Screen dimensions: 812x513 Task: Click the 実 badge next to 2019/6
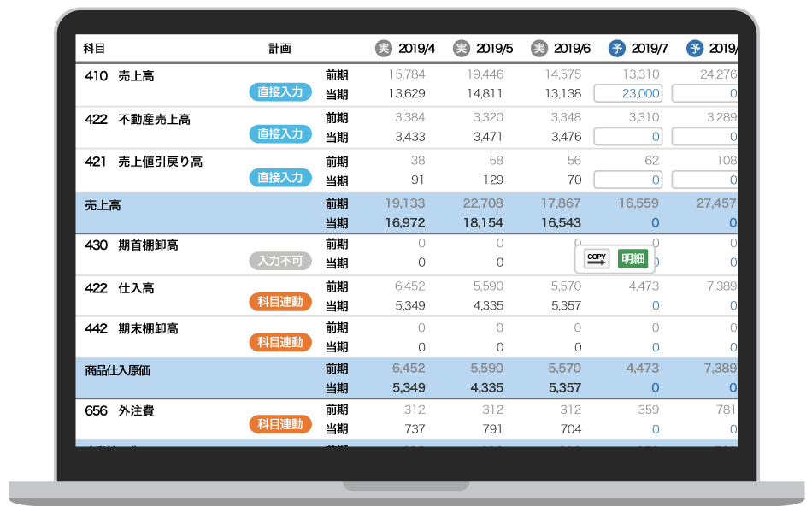pos(539,49)
